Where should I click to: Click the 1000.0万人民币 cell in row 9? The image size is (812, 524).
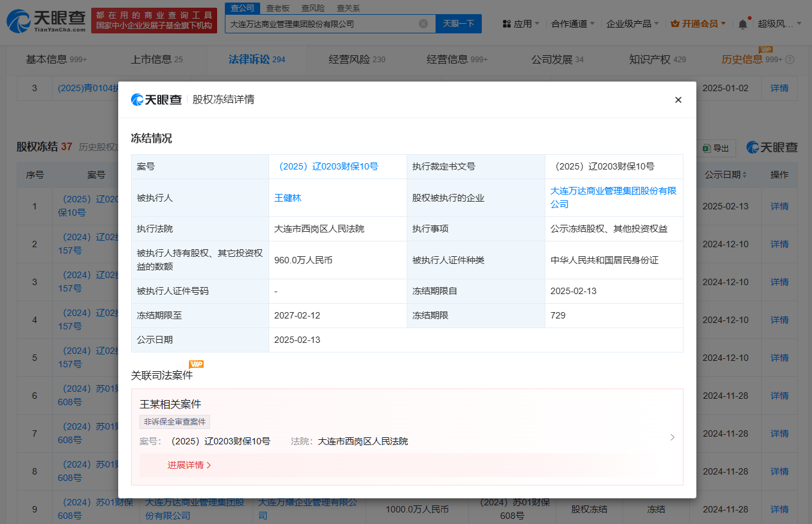417,509
